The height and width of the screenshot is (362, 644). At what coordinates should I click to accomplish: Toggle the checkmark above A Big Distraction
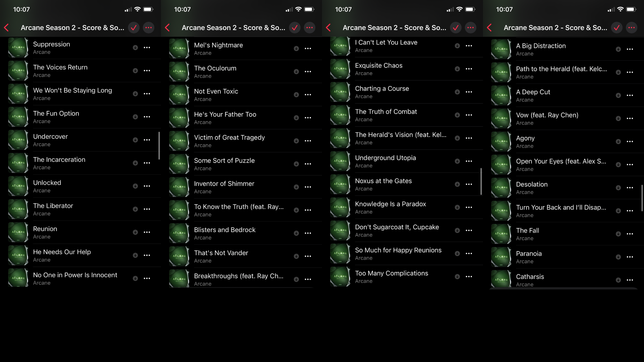616,27
